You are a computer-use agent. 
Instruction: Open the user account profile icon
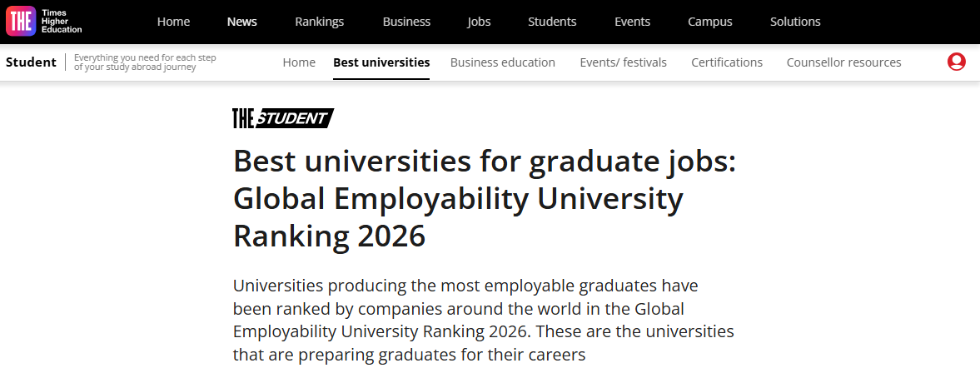click(x=956, y=62)
